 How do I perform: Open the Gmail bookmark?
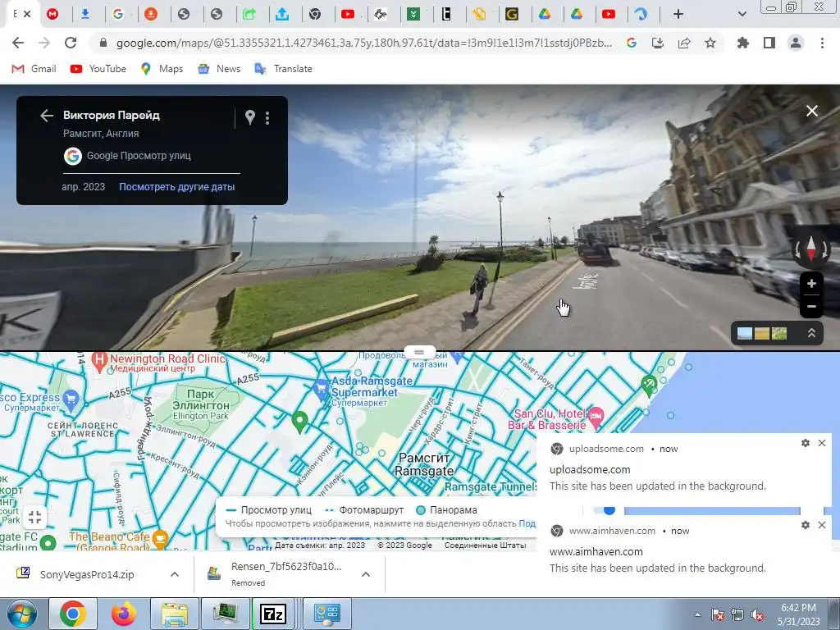tap(34, 69)
